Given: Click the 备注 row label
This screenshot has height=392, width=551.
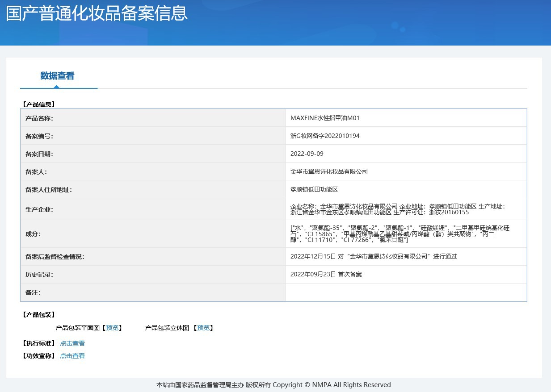Looking at the screenshot, I should point(33,292).
